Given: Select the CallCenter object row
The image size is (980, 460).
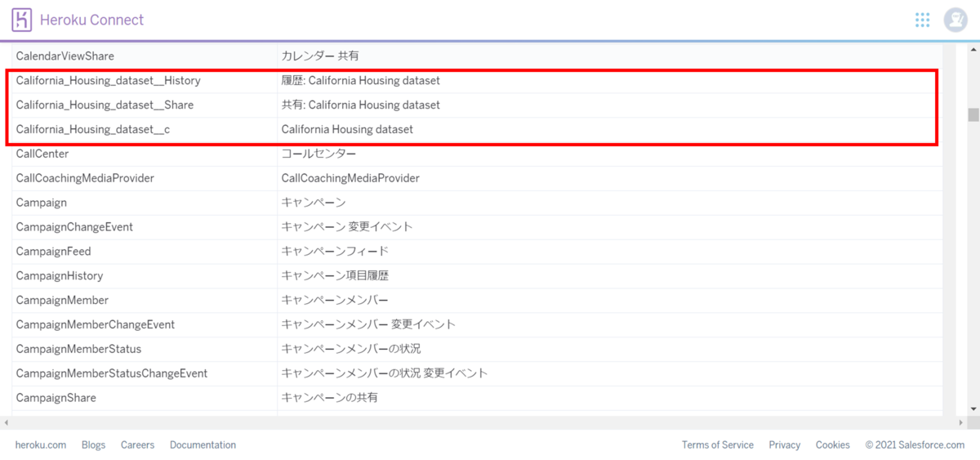Looking at the screenshot, I should pyautogui.click(x=477, y=154).
